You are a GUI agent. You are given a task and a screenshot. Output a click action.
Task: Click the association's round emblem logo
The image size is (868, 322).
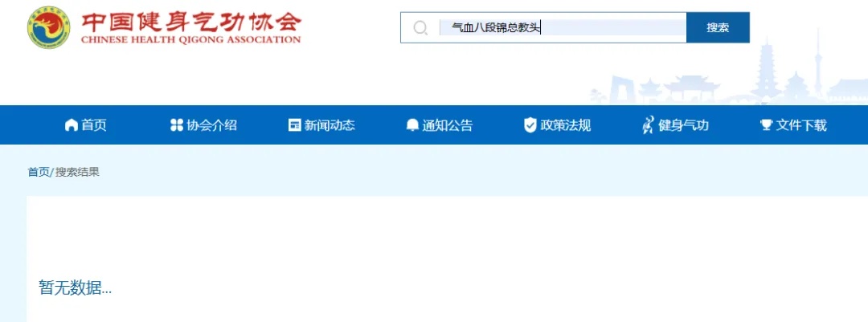point(49,27)
